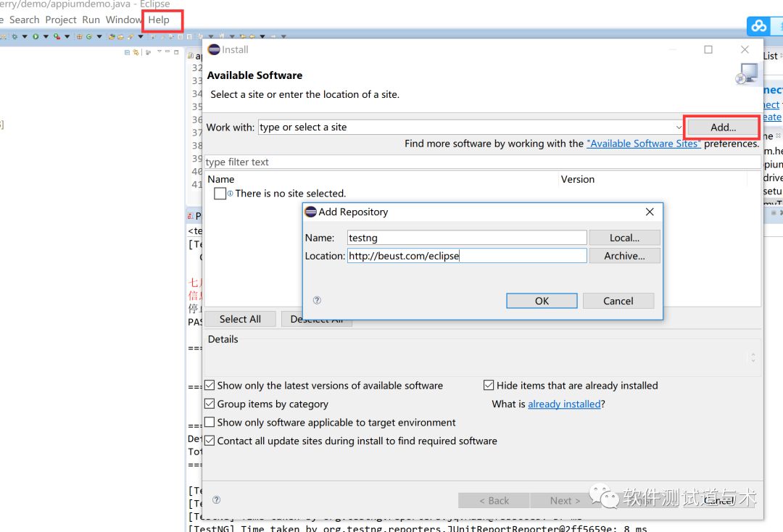783x532 pixels.
Task: Click the minimize view icon above the editor
Action: (x=169, y=52)
